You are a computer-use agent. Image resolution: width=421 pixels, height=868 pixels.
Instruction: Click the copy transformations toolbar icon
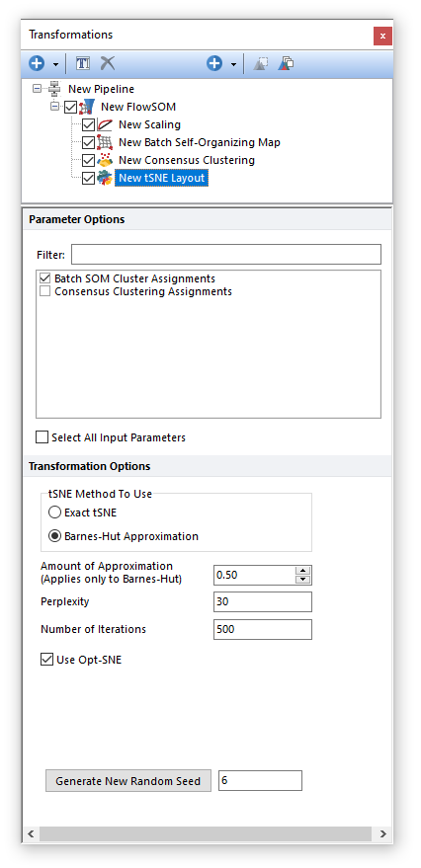pyautogui.click(x=286, y=63)
